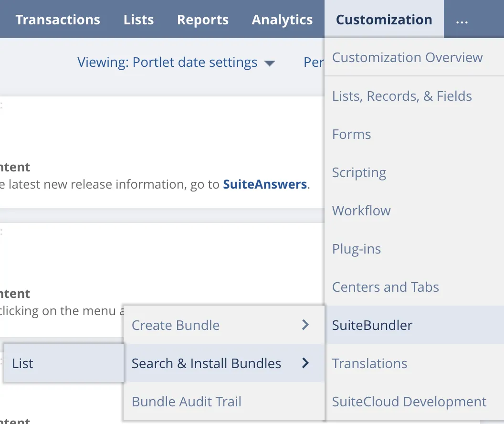Click the Customization tab
This screenshot has height=424, width=504.
[x=384, y=20]
